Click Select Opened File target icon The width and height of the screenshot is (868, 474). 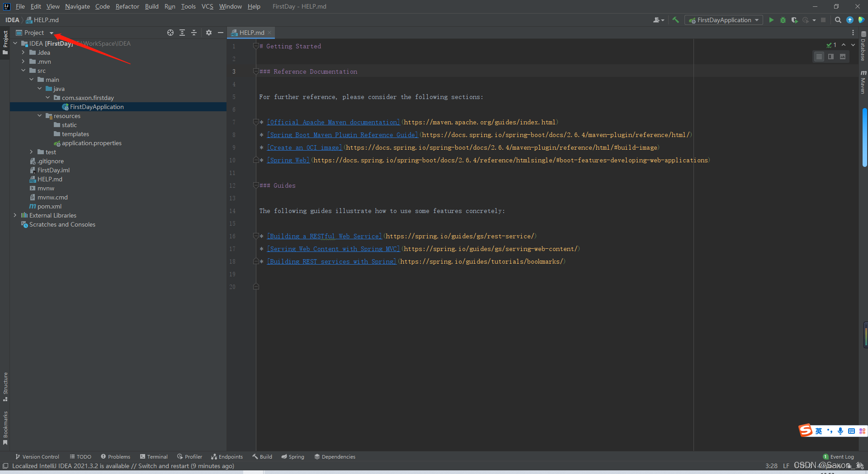(x=170, y=33)
